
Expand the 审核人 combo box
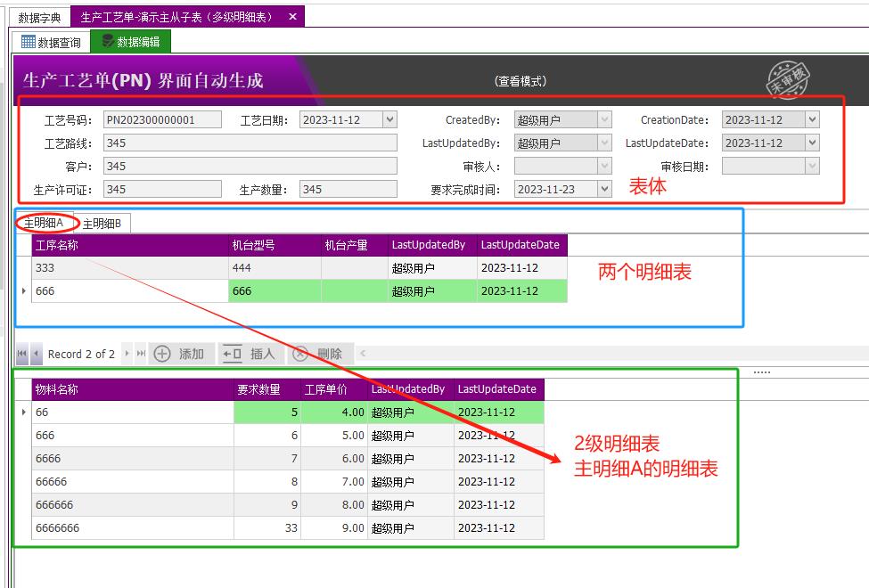pyautogui.click(x=605, y=166)
